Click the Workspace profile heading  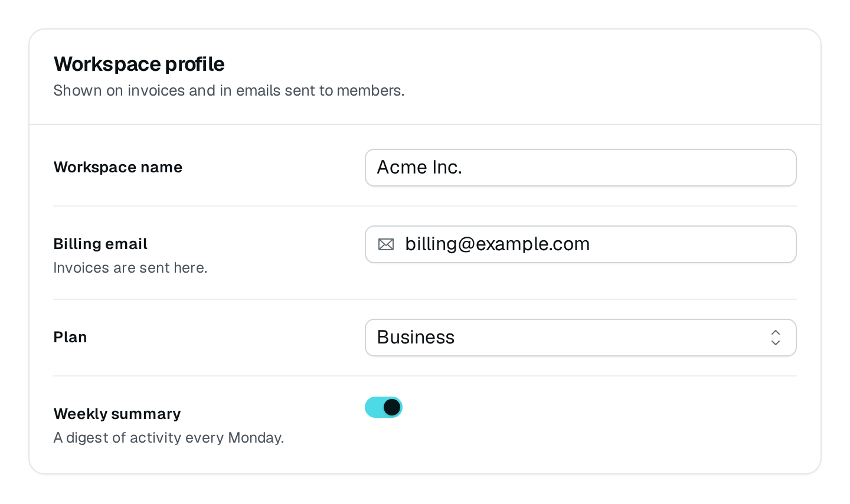pos(139,64)
